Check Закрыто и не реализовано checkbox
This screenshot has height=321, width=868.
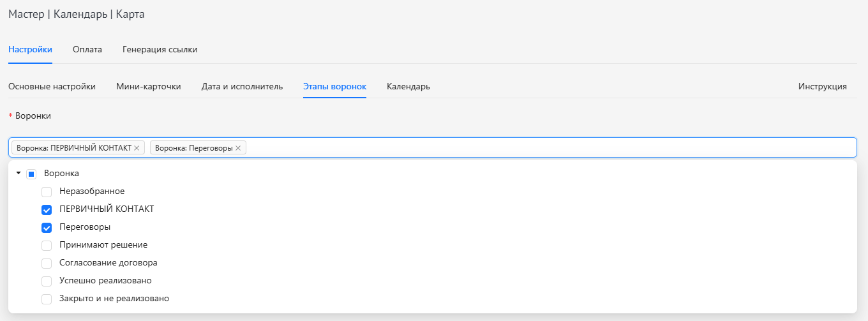pyautogui.click(x=47, y=299)
